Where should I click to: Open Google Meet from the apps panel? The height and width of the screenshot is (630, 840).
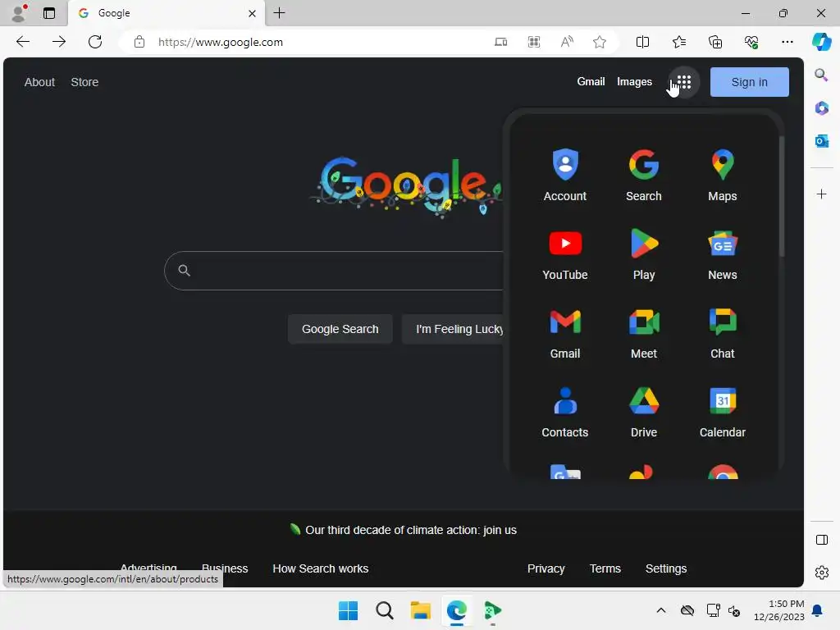643,332
